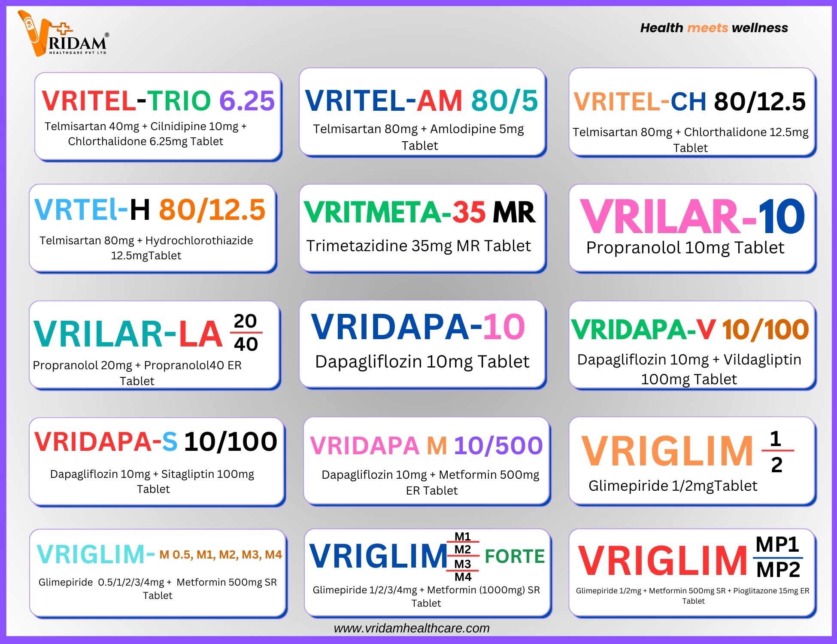Click 'Glimepiride 1/2mgTablet' text

tap(673, 486)
